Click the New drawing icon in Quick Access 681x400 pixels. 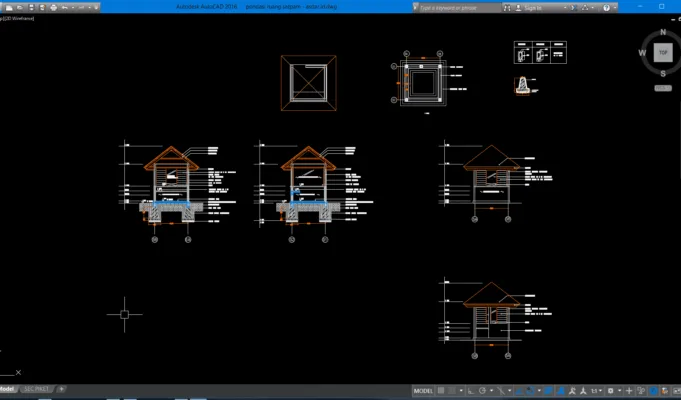coord(9,8)
